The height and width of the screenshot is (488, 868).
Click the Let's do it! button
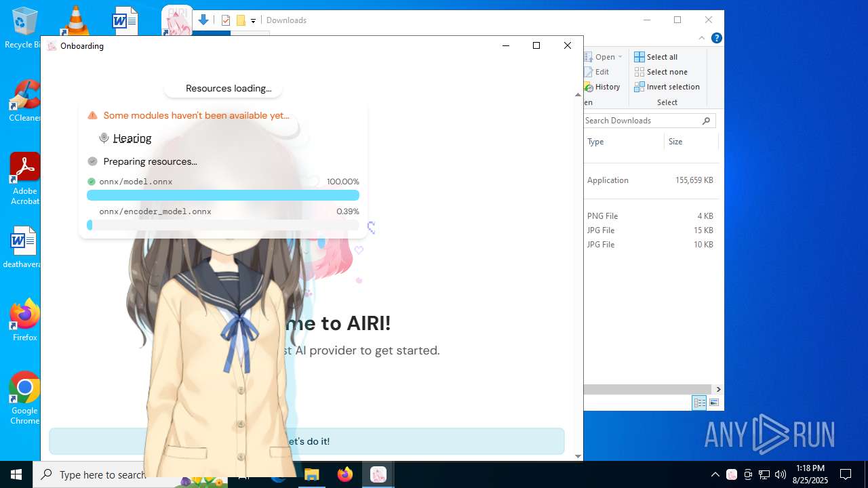[307, 441]
